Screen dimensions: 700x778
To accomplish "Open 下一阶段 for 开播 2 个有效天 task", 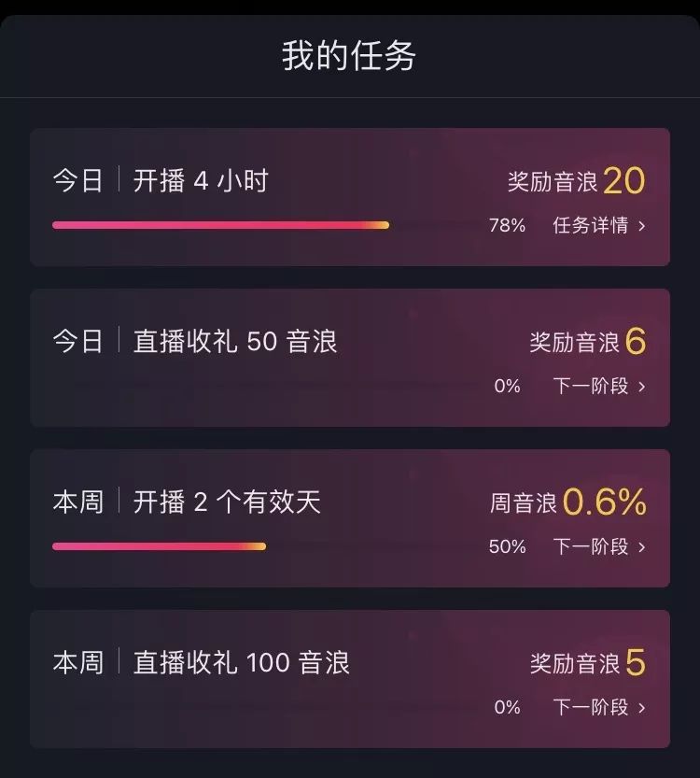I will (x=591, y=546).
